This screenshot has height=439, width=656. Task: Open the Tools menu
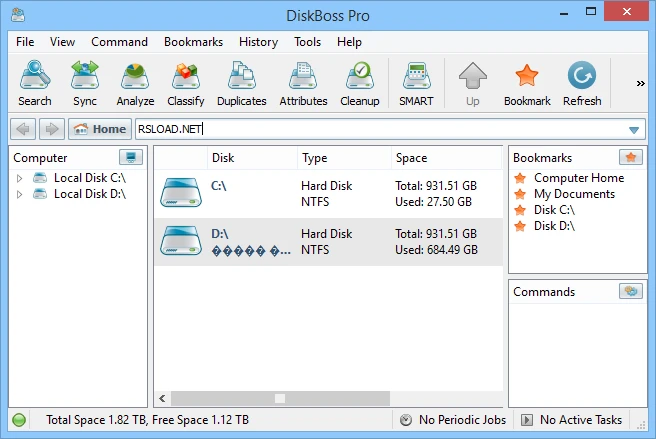[307, 42]
